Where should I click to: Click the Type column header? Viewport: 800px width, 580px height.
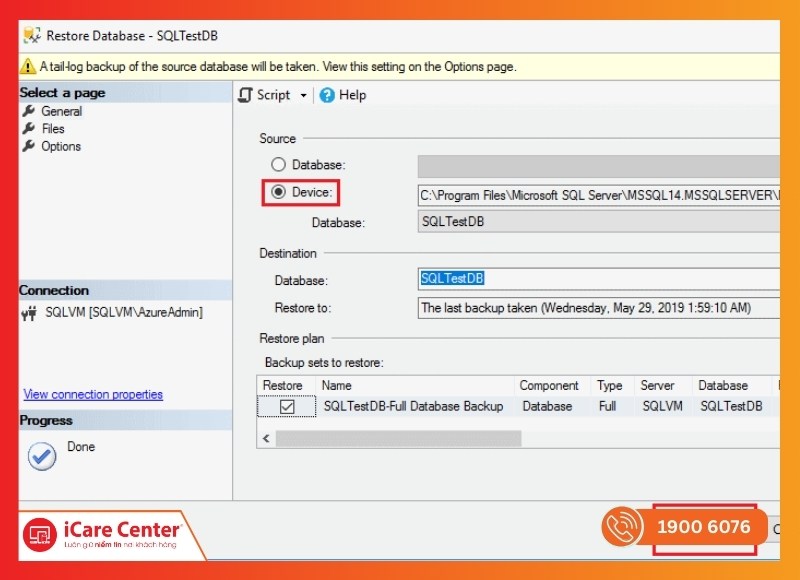click(610, 386)
